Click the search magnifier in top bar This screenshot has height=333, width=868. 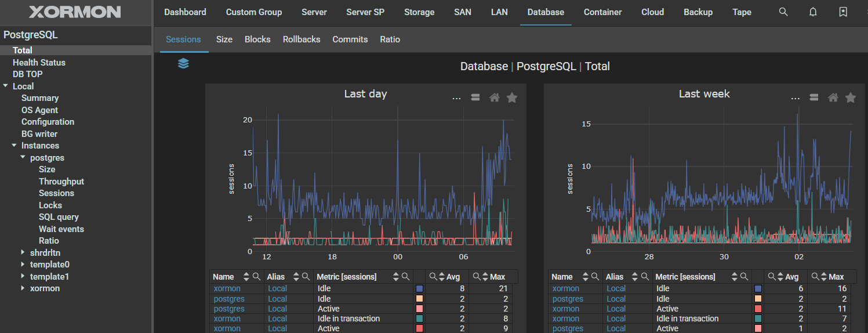(x=783, y=12)
